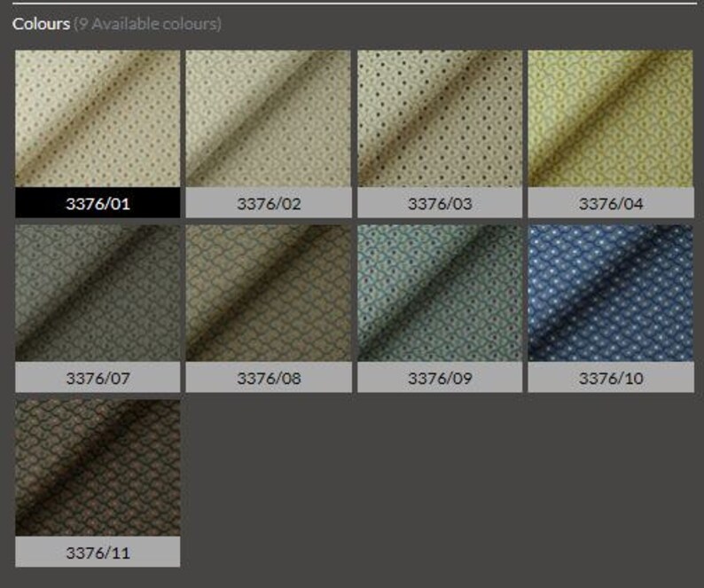
Task: Select the dark brown 3376/11 swatch
Action: point(98,468)
